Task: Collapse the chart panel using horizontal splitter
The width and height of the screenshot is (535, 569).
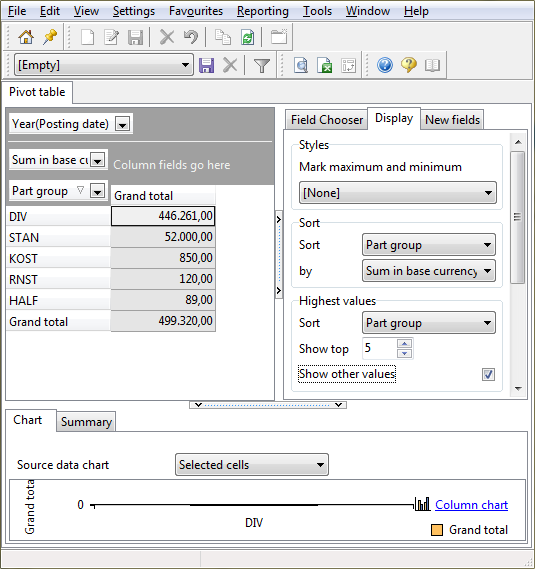Action: [x=268, y=405]
